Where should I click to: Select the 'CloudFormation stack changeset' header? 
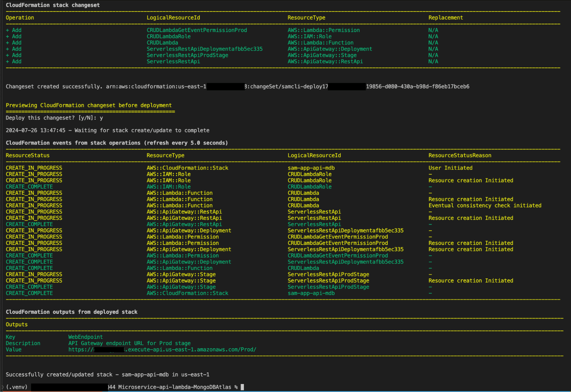pos(53,5)
